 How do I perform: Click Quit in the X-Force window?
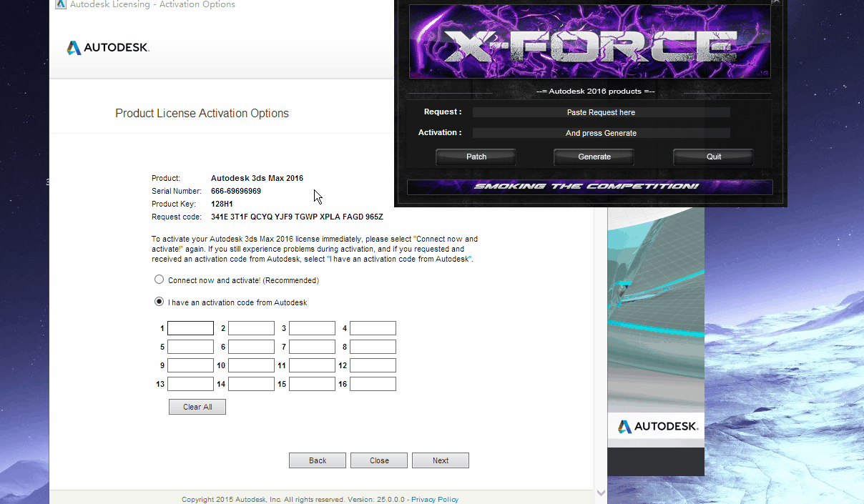tap(714, 157)
